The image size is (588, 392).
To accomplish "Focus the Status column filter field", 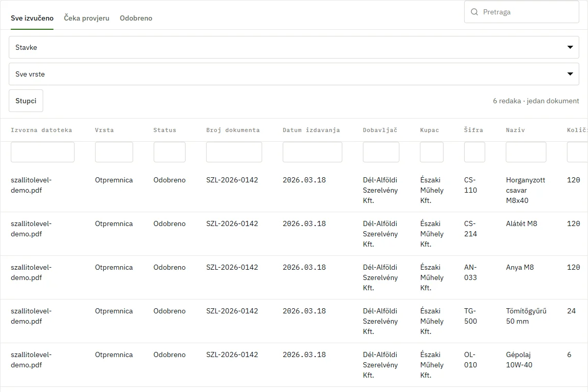I will 170,152.
